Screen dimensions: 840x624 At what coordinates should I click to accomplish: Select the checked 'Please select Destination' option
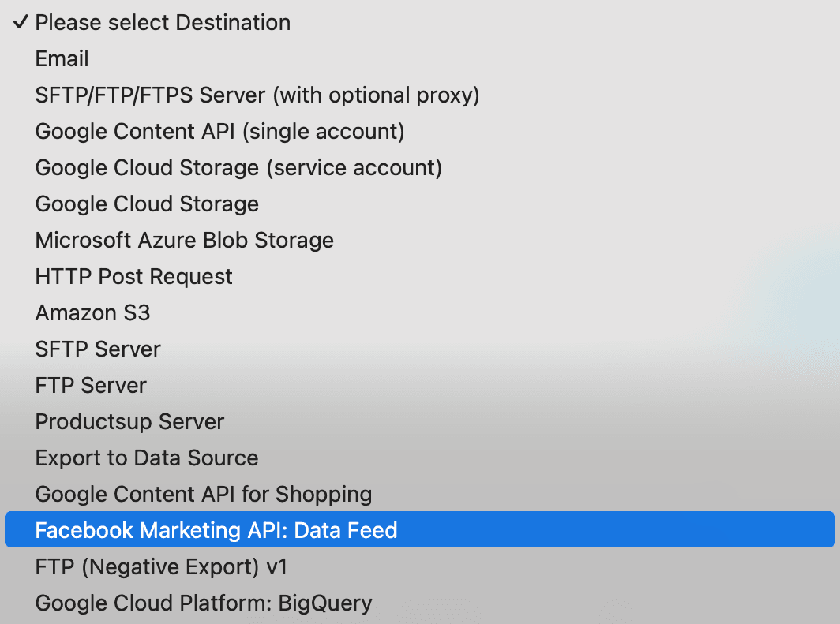[x=163, y=23]
